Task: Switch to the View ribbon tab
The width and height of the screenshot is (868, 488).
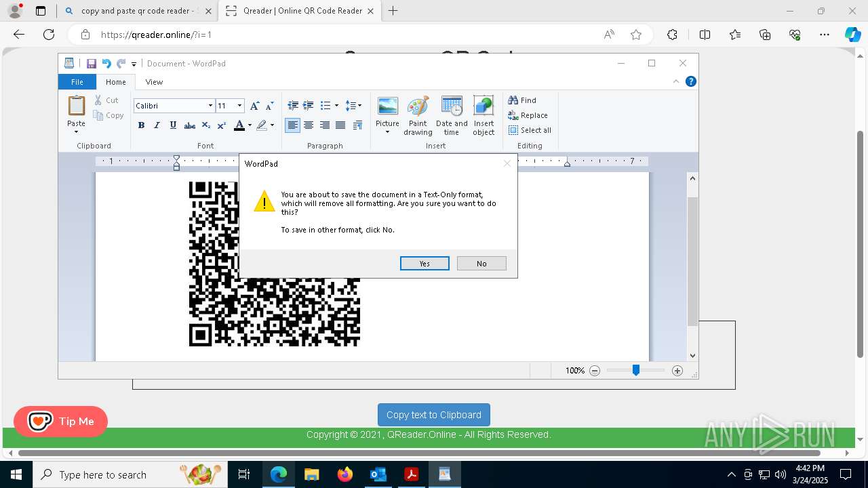Action: point(154,82)
